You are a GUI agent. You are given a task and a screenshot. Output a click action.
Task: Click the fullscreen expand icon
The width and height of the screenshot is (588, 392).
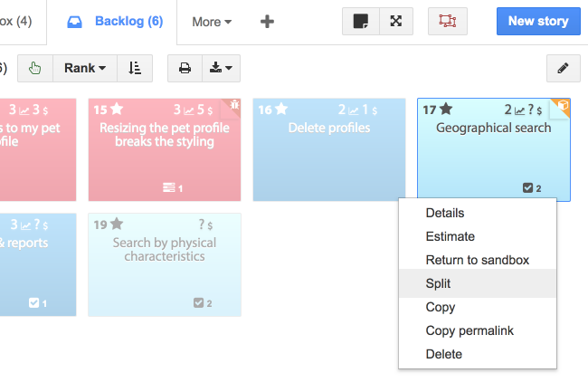point(395,22)
